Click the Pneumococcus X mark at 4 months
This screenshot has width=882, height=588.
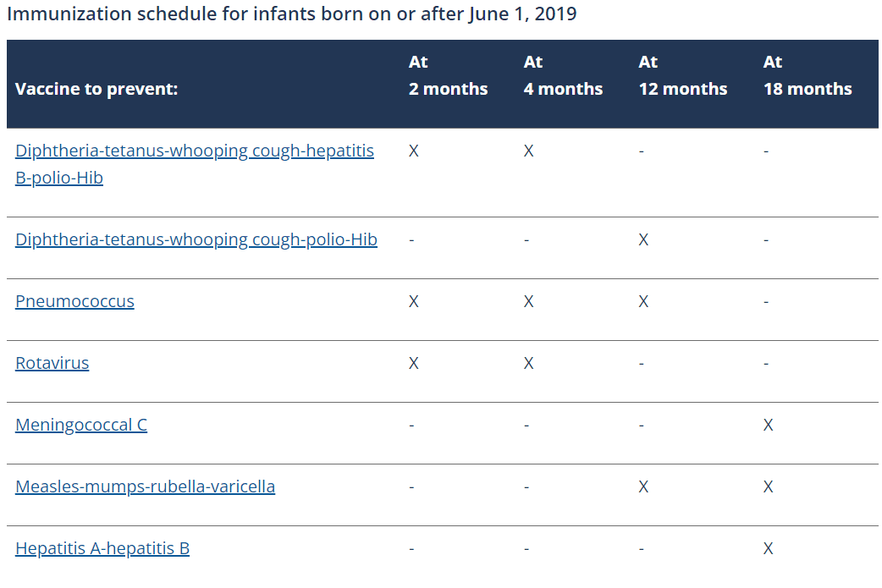pyautogui.click(x=528, y=301)
